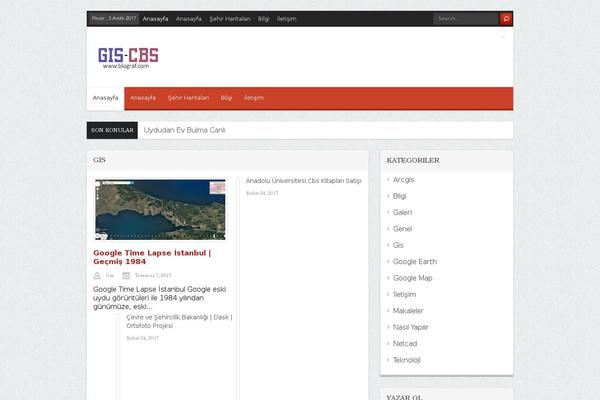This screenshot has width=600, height=400.
Task: Open Anadolu Üniversitesi Cbs Kitapları Satışı post
Action: [x=303, y=181]
